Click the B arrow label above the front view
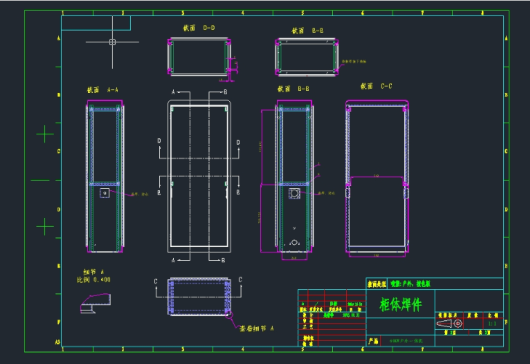 [x=225, y=92]
